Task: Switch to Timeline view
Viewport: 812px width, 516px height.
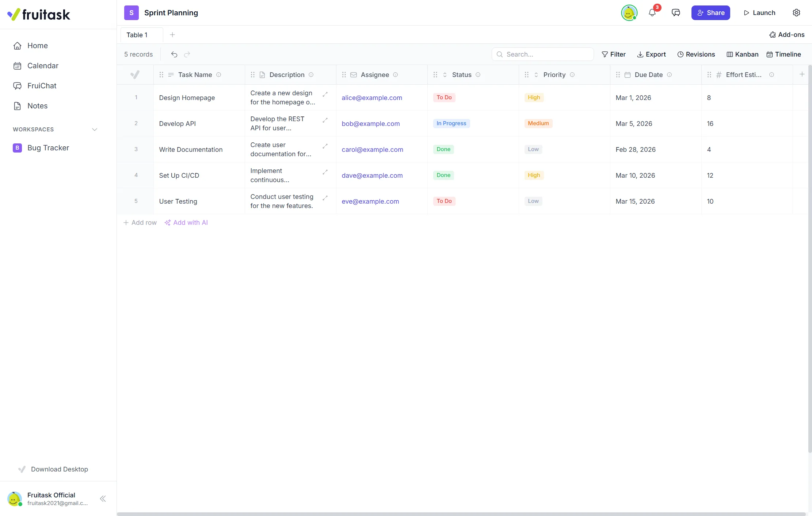Action: (784, 54)
